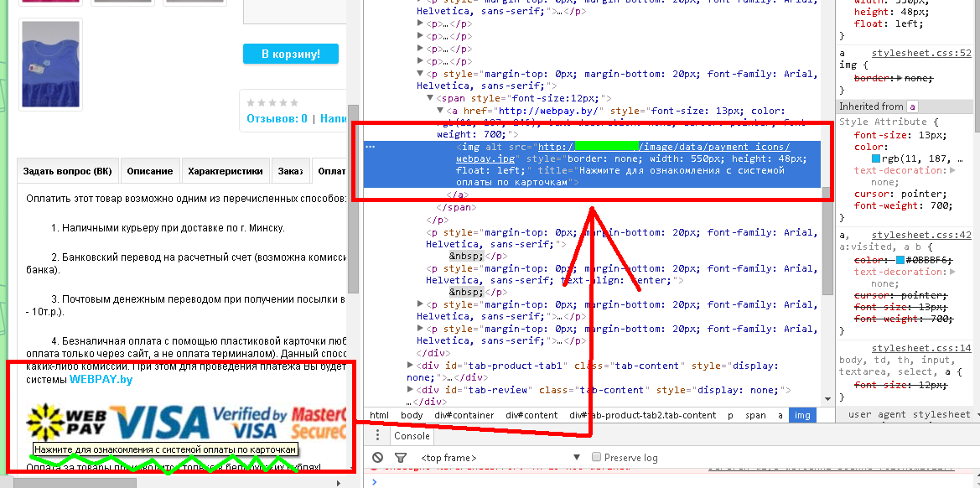Select the img breadcrumb
Screen dimensions: 980x488
[x=802, y=415]
